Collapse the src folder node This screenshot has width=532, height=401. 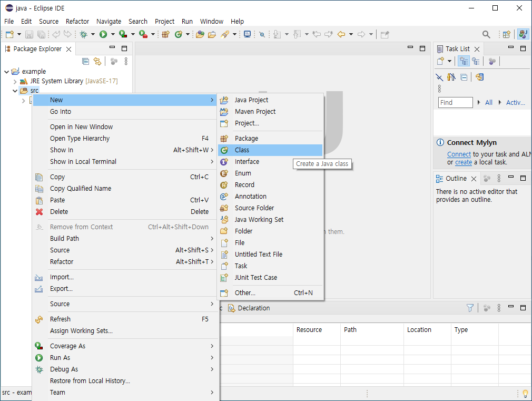click(15, 91)
